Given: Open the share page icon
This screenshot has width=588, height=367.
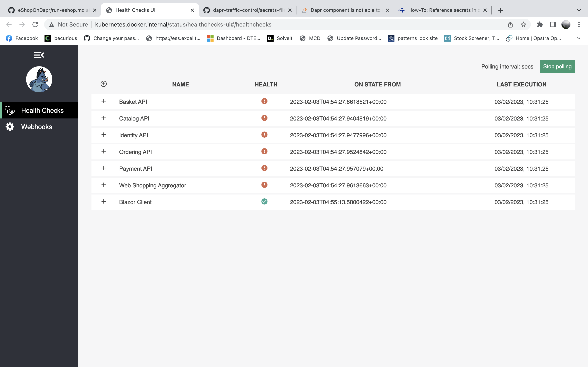Looking at the screenshot, I should [510, 24].
